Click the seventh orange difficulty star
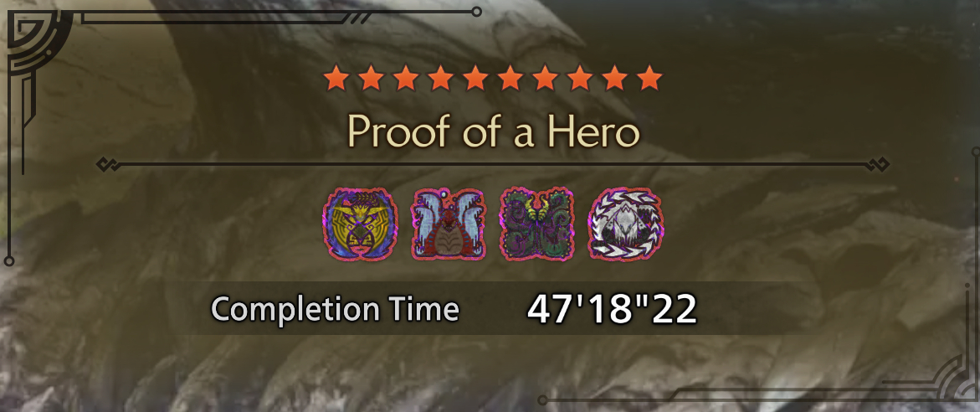 [x=545, y=79]
